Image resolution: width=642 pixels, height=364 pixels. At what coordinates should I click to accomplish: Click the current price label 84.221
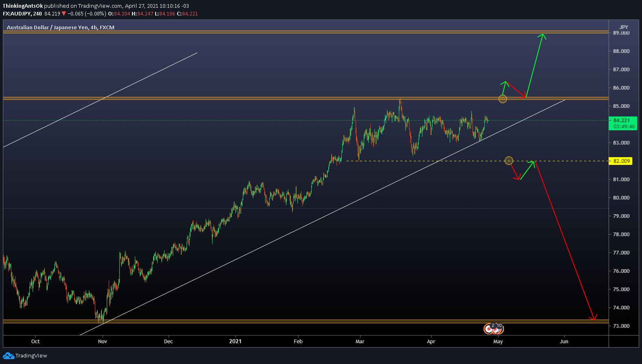coord(622,121)
